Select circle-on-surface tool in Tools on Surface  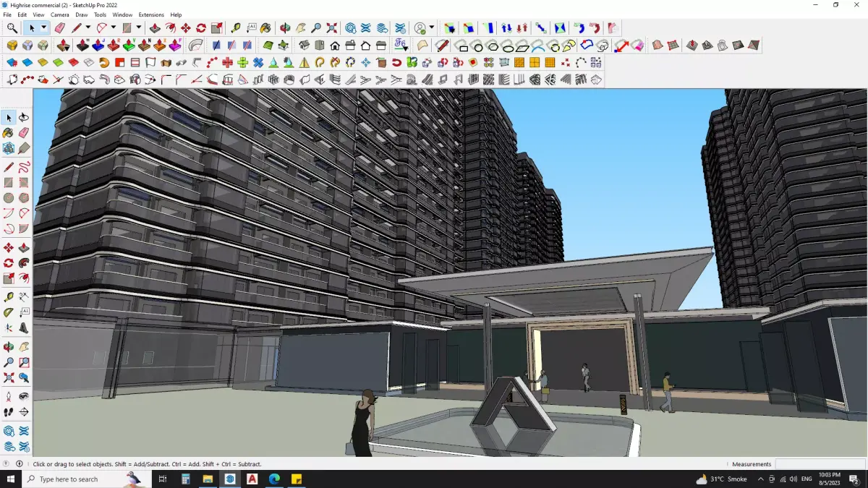click(477, 46)
